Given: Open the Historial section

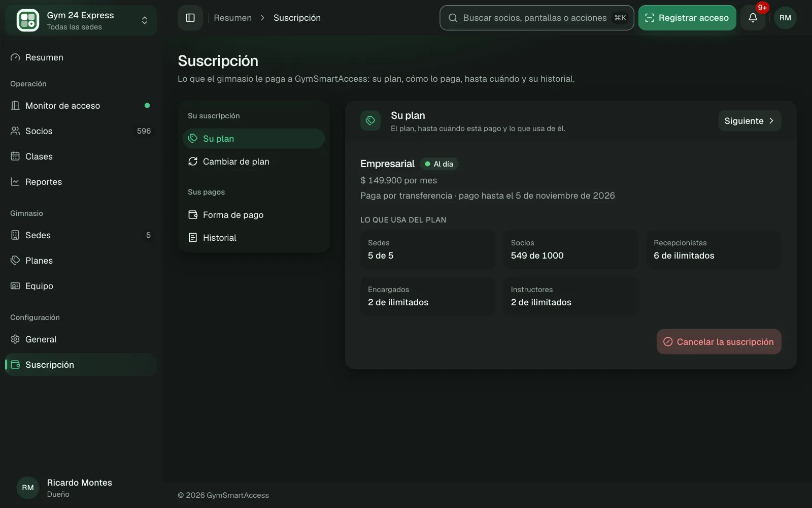Looking at the screenshot, I should (254, 238).
